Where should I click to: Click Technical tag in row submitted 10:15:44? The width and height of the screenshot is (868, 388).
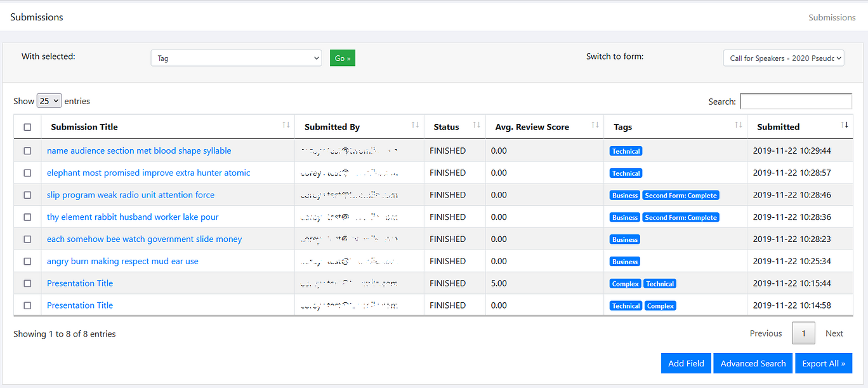pyautogui.click(x=660, y=284)
